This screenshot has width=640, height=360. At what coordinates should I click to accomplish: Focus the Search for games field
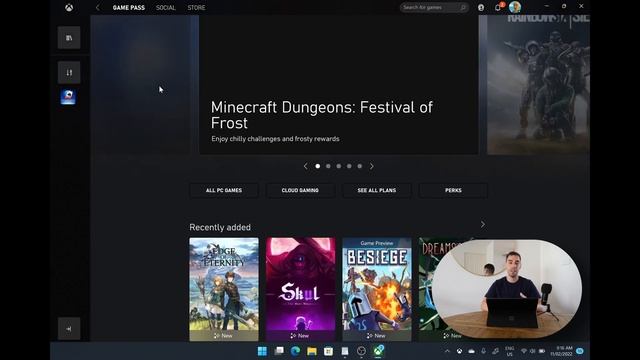point(434,7)
